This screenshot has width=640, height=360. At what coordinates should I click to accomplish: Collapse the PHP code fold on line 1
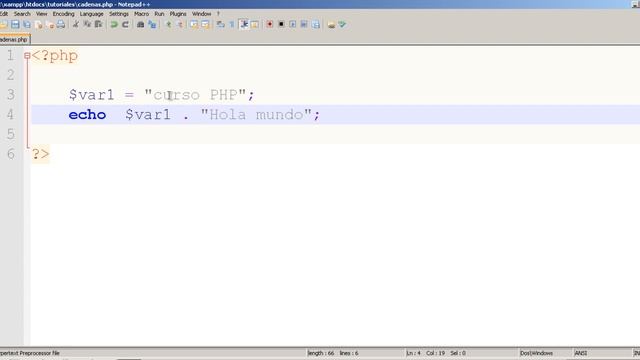pos(27,56)
